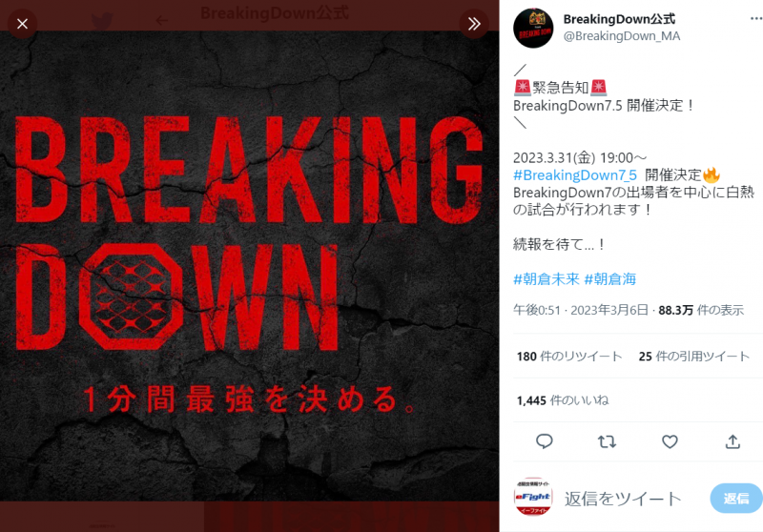View the 25 件の引用ツイート list

coord(694,357)
